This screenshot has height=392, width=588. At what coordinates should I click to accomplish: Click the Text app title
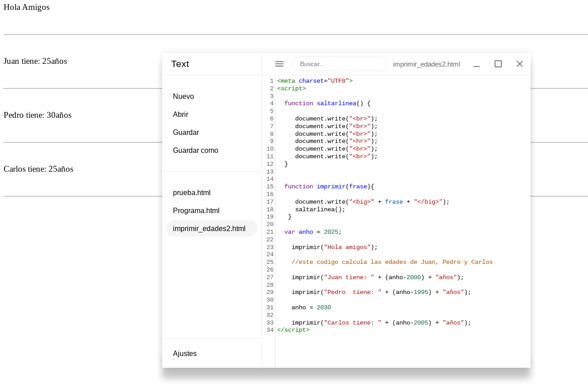pyautogui.click(x=180, y=64)
